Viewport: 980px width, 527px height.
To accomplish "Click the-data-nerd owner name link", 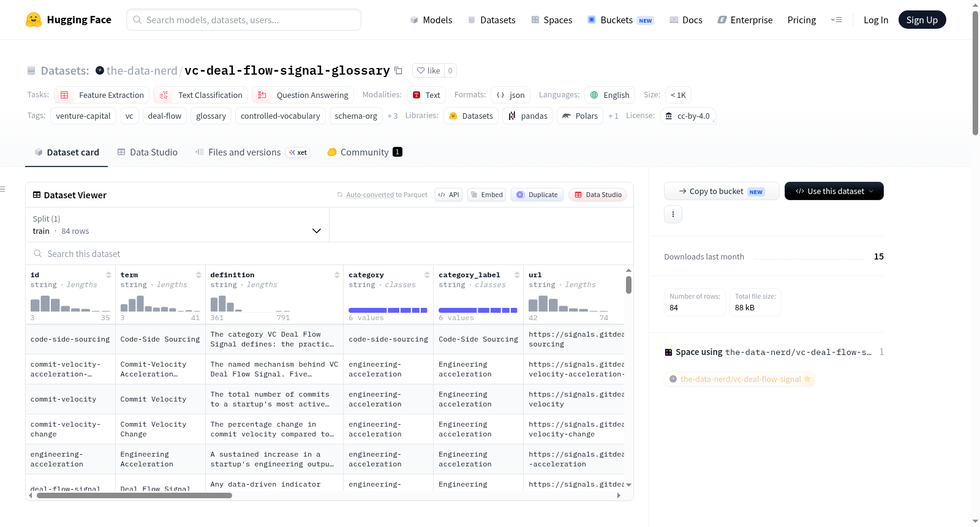I will [x=141, y=70].
